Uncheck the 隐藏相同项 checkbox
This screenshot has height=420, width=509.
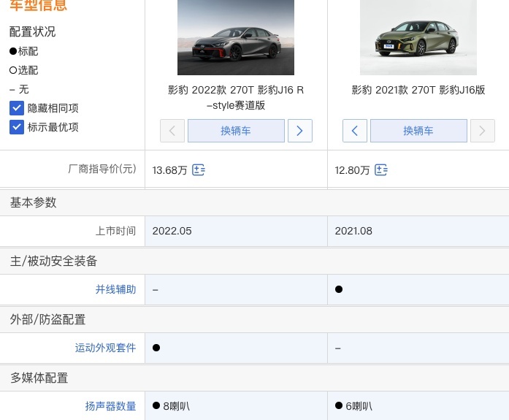17,108
